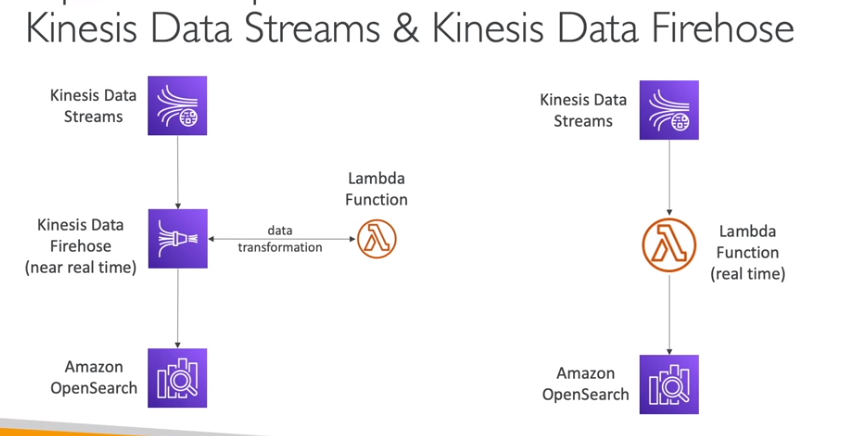The image size is (842, 436).
Task: Click the arrow from Lambda to right OpenSearch
Action: click(x=667, y=314)
